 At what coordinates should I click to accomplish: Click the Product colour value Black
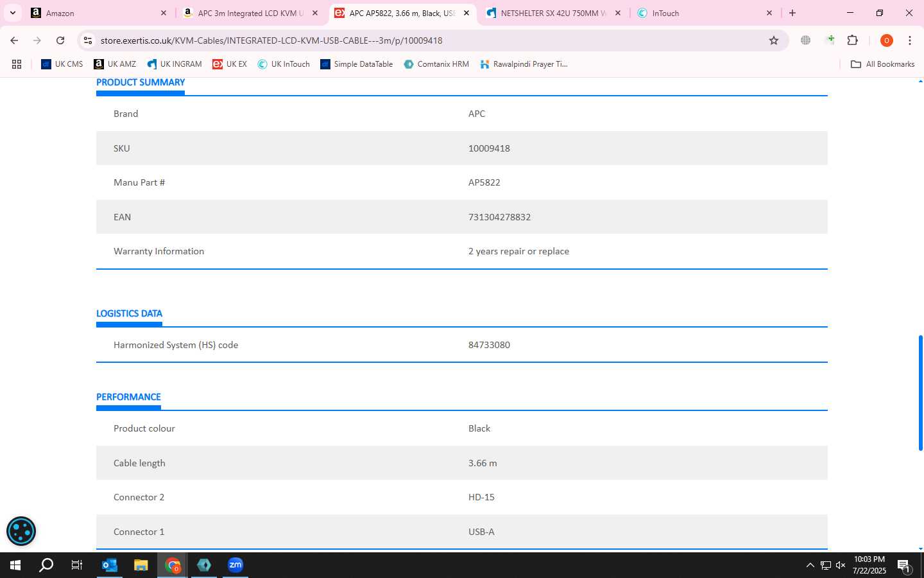[479, 428]
